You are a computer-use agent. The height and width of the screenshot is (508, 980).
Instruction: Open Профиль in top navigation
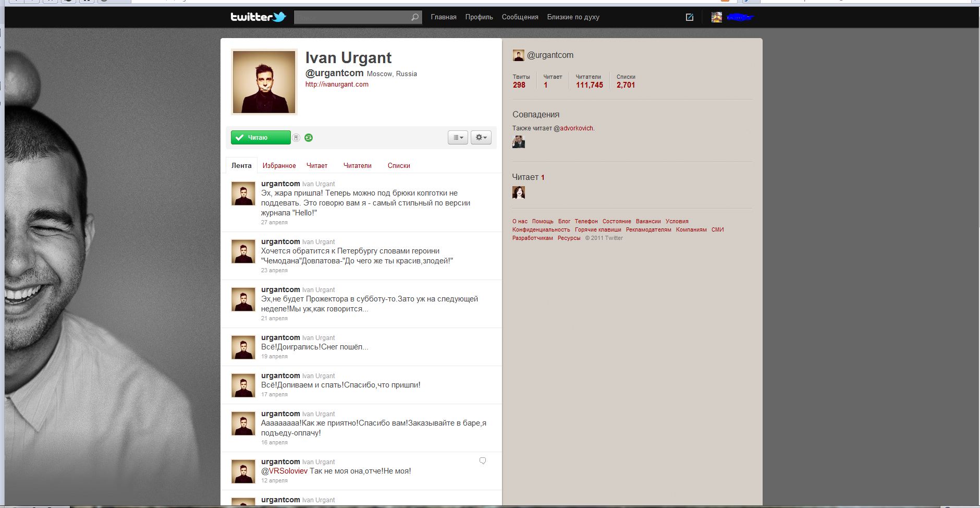[479, 17]
